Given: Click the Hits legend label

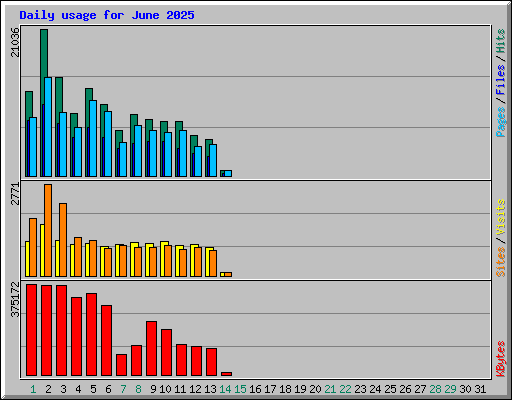Looking at the screenshot, I should (x=500, y=41).
